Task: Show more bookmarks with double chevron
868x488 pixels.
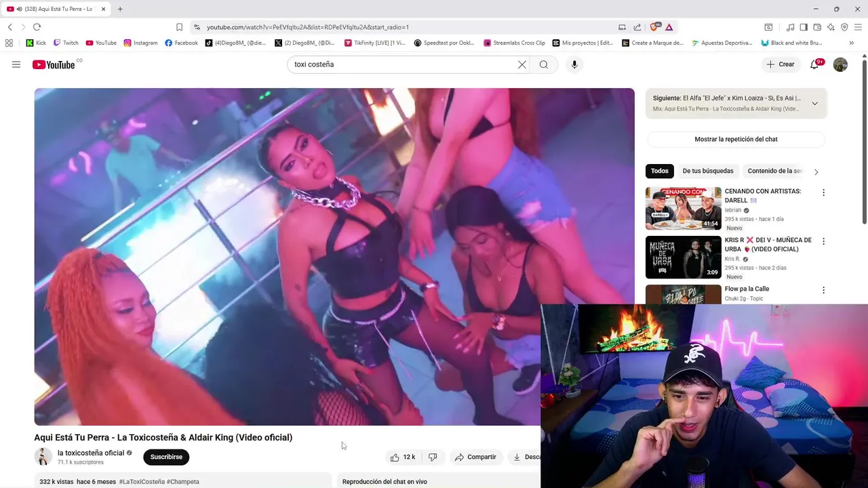Action: pyautogui.click(x=852, y=43)
